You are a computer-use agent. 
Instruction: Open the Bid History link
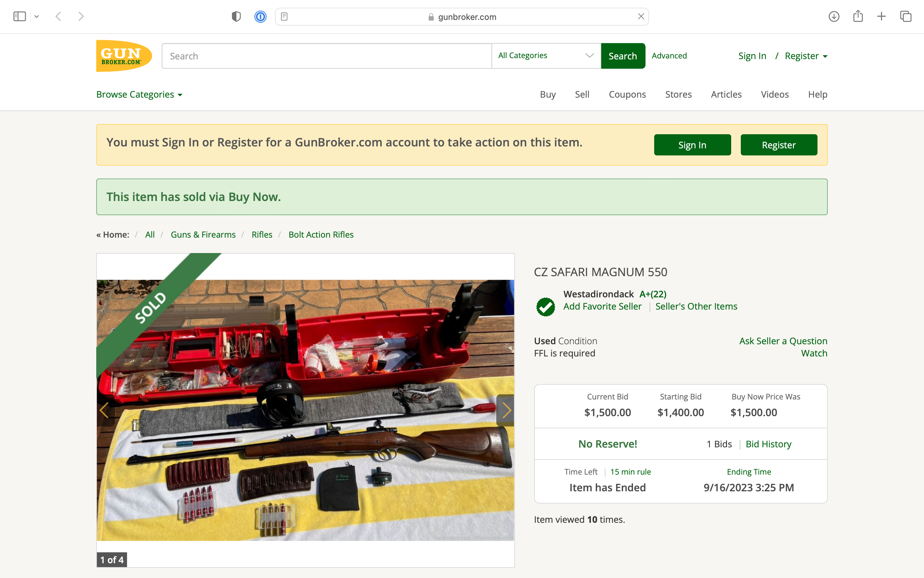[768, 444]
